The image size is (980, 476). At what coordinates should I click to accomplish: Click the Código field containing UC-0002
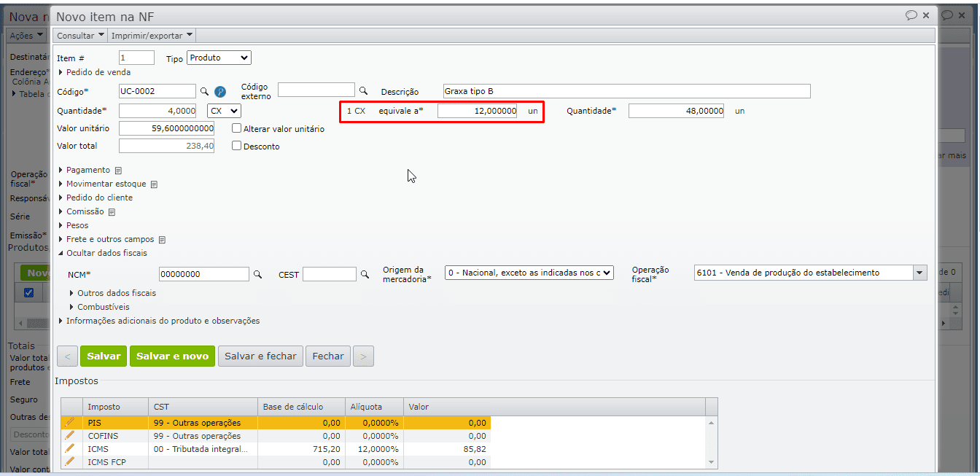[157, 91]
